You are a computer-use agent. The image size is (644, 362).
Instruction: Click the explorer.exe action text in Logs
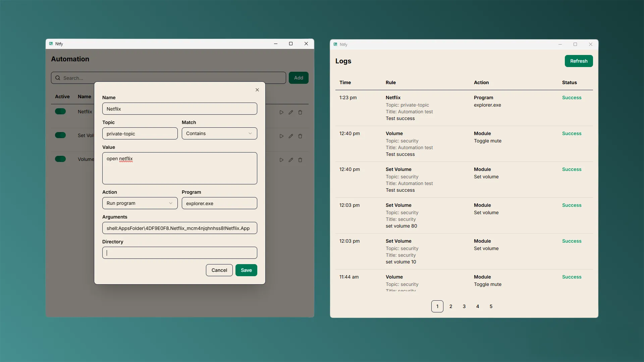[x=487, y=105]
